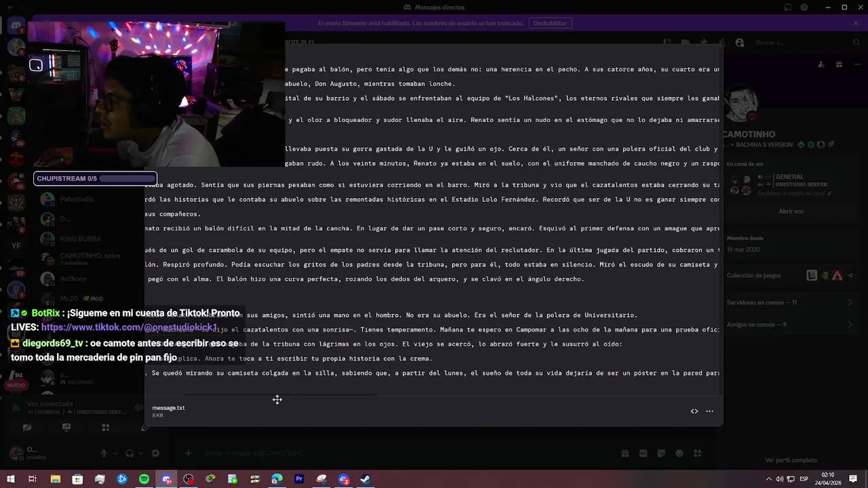Click the friend options icon in profile panel
Viewport: 868px width, 488px height.
click(821, 64)
